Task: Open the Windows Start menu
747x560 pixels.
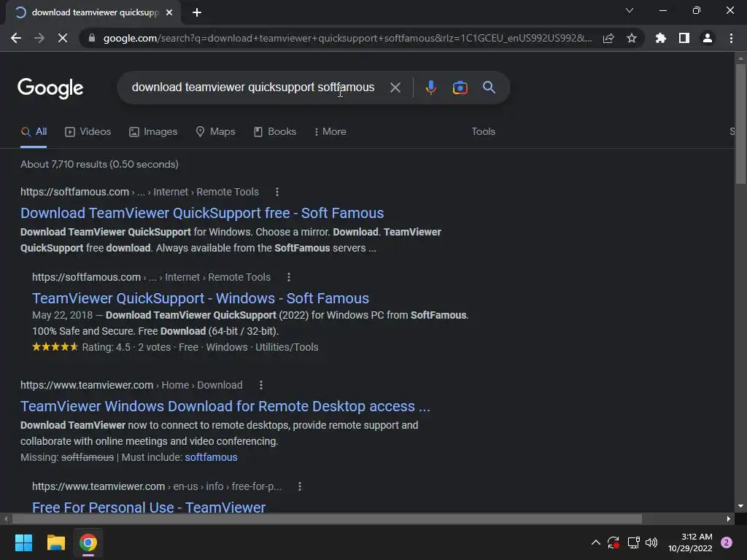Action: point(23,542)
